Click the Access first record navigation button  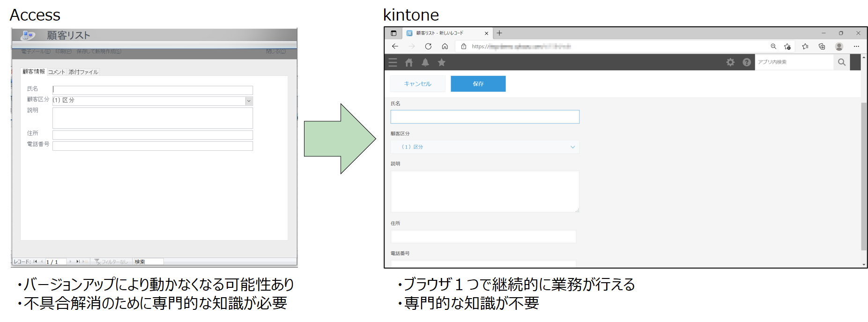[35, 262]
